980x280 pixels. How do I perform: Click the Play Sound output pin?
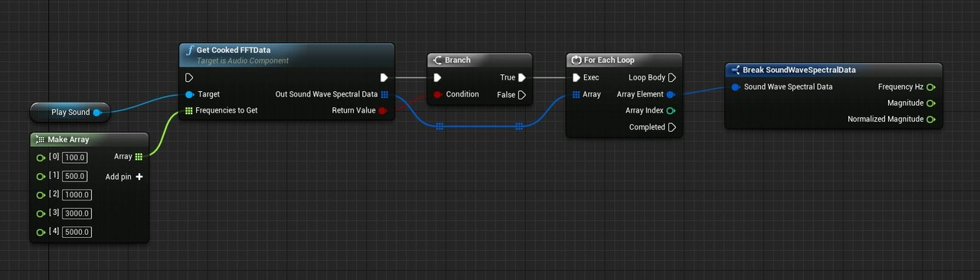[97, 112]
